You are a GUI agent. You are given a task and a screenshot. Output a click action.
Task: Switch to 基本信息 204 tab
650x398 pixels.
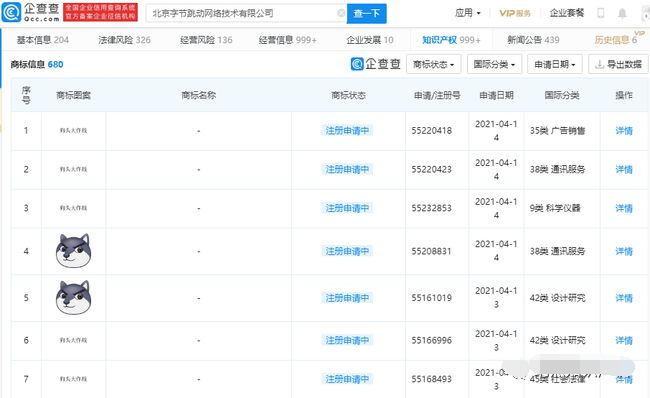(x=42, y=40)
